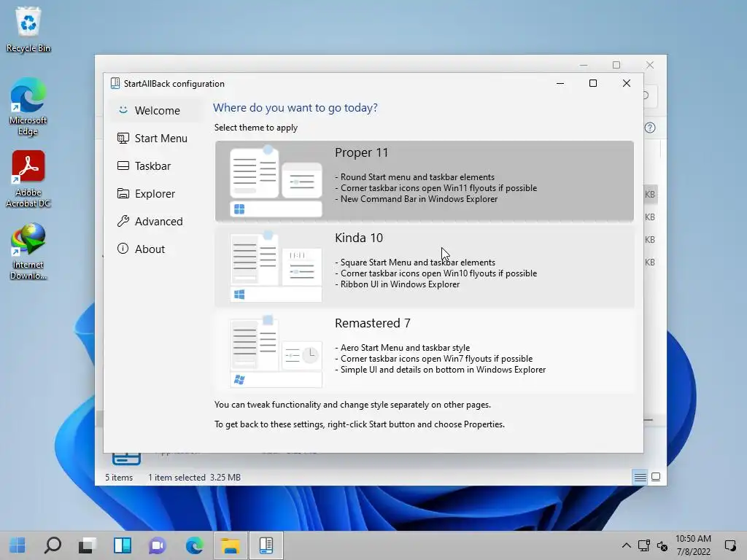This screenshot has height=560, width=747.
Task: Open network status tray icon
Action: pyautogui.click(x=644, y=545)
